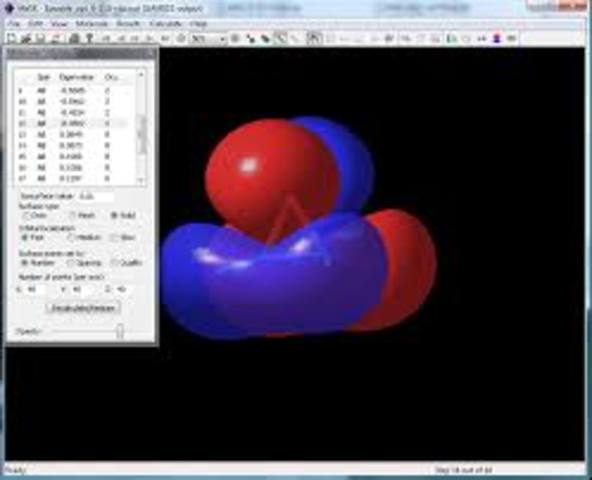Open the Calculate menu
This screenshot has height=480, width=592.
(166, 24)
